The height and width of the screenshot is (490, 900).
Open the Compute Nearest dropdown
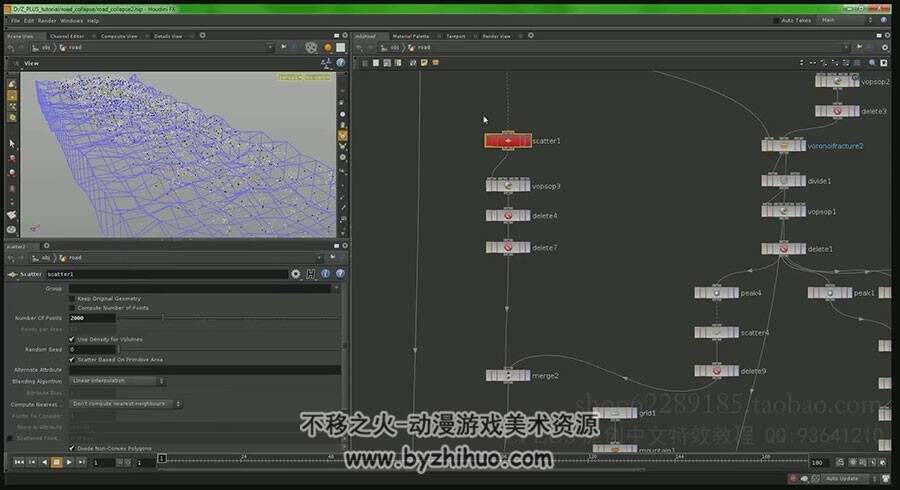[x=126, y=404]
